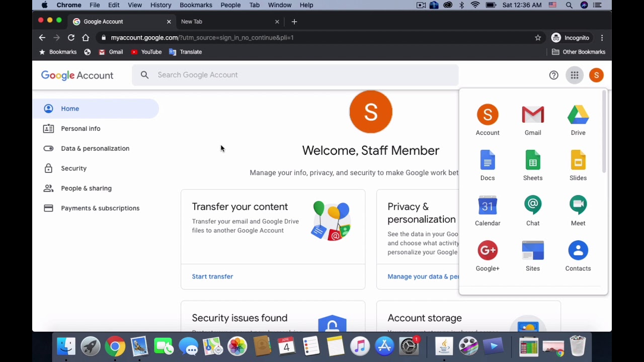The image size is (644, 362).
Task: Open the File menu
Action: coord(95,5)
